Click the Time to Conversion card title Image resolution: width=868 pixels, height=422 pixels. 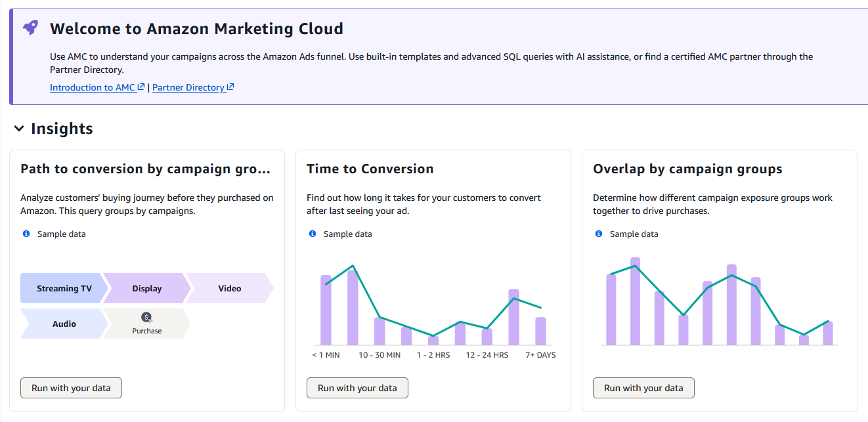[370, 169]
